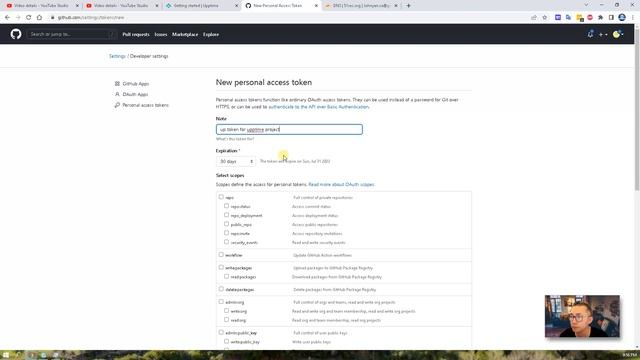
Task: Expand the plus create-new dropdown in header
Action: point(603,35)
